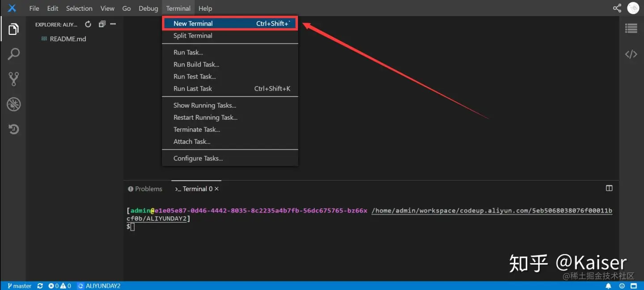This screenshot has width=644, height=290.
Task: Open the Debug view icon
Action: [x=13, y=105]
